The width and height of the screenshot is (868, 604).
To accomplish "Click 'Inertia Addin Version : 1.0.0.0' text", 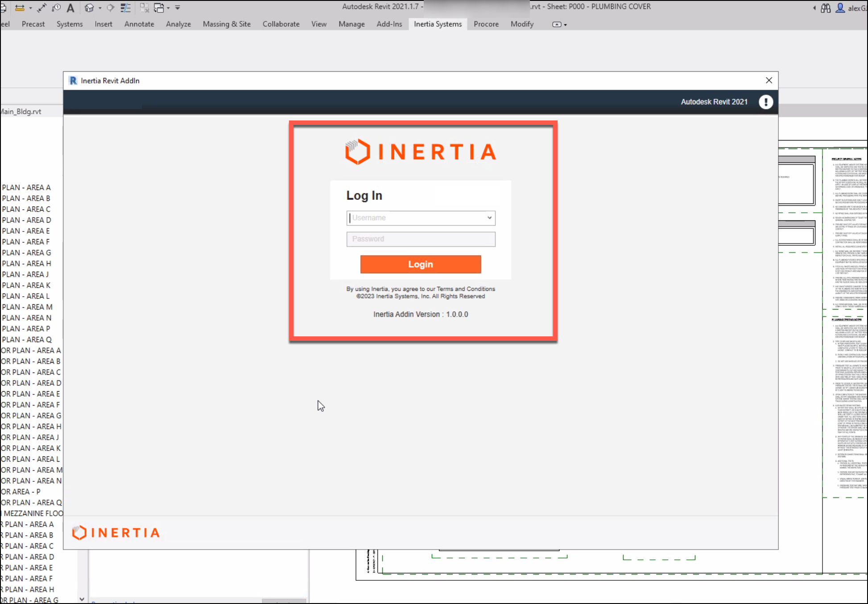I will pyautogui.click(x=421, y=314).
